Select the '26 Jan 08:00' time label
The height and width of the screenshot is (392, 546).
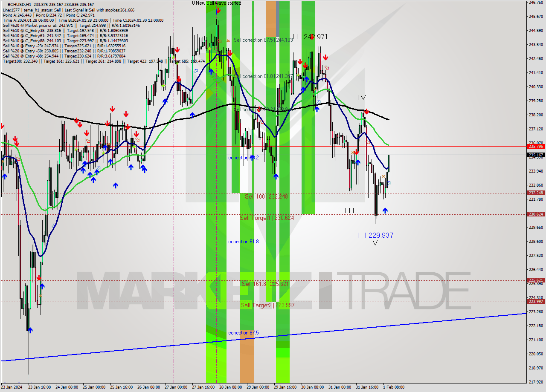pyautogui.click(x=148, y=387)
